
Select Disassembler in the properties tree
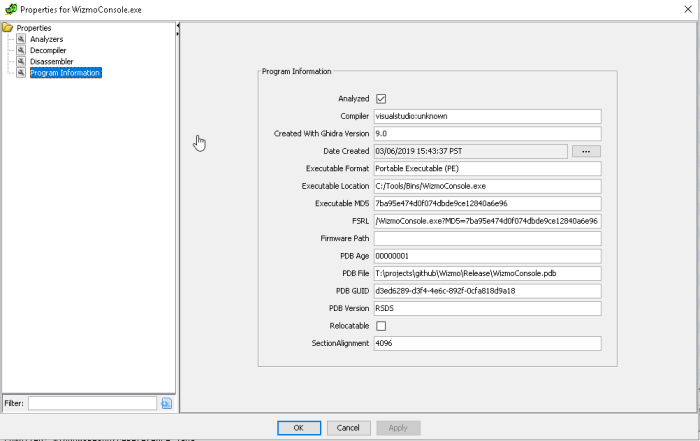pos(51,62)
